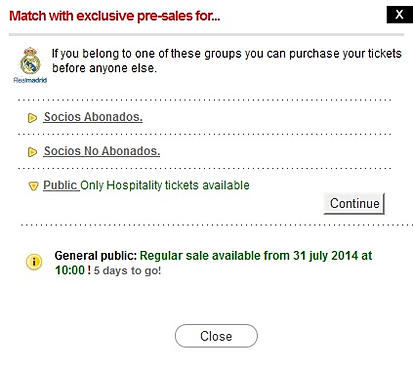Expand the arrow beside Socios No Abonados

pyautogui.click(x=32, y=152)
